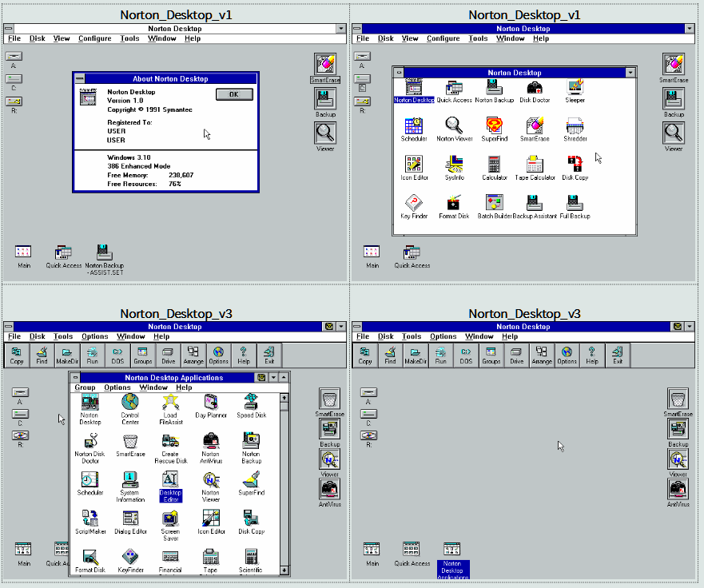
Task: Click the "Free Resources: 76%" line
Action: click(x=144, y=184)
